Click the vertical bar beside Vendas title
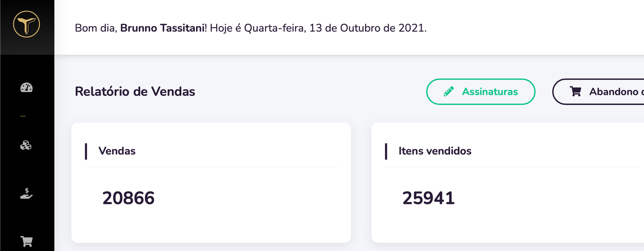644x251 pixels. point(86,151)
